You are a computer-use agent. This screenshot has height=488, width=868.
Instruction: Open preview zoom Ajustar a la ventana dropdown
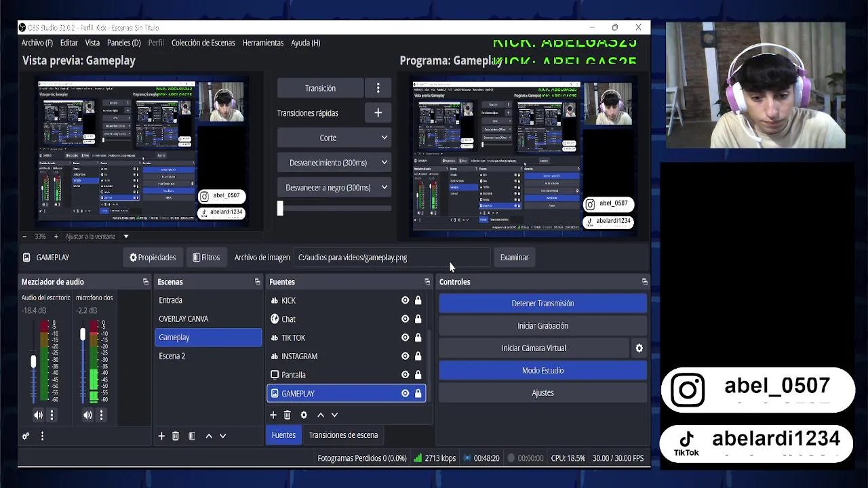click(97, 237)
